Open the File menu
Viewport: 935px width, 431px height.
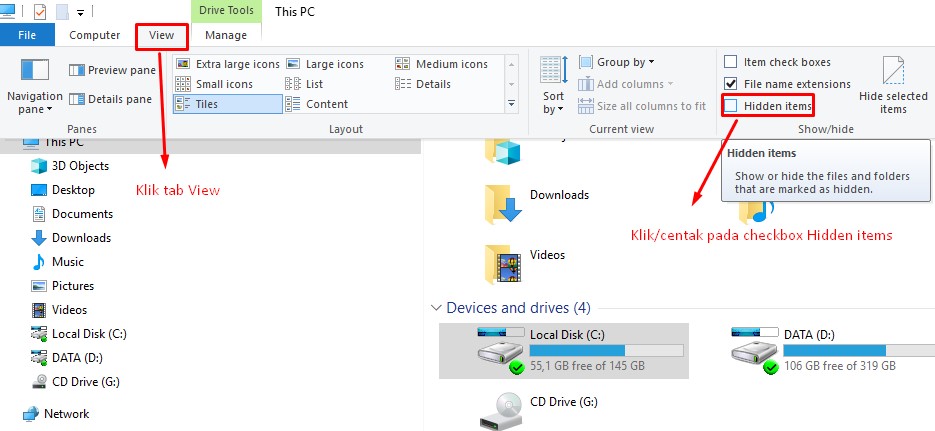(27, 35)
